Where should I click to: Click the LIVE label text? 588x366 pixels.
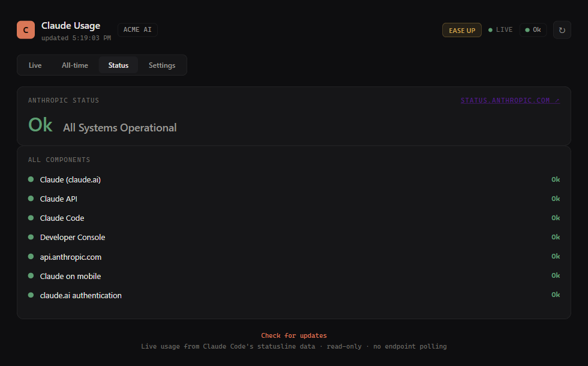(504, 29)
